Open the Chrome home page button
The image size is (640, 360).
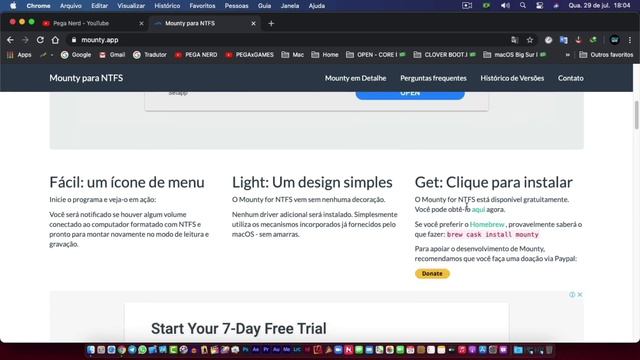point(55,40)
